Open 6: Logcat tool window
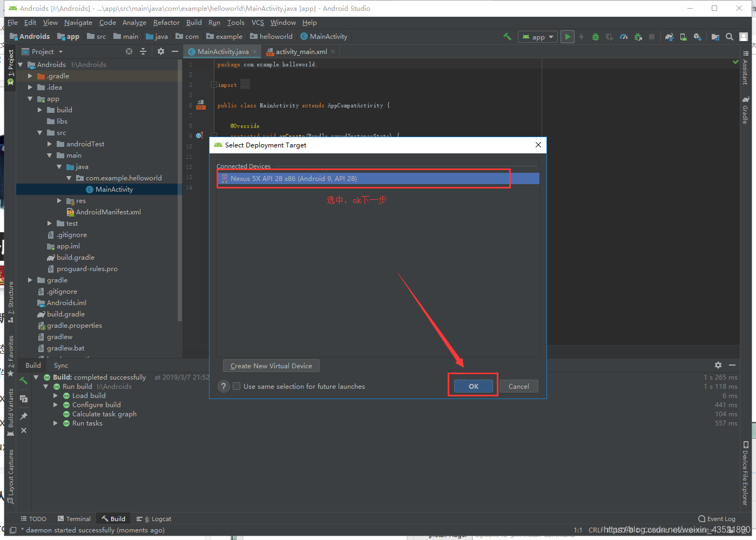 coord(154,519)
